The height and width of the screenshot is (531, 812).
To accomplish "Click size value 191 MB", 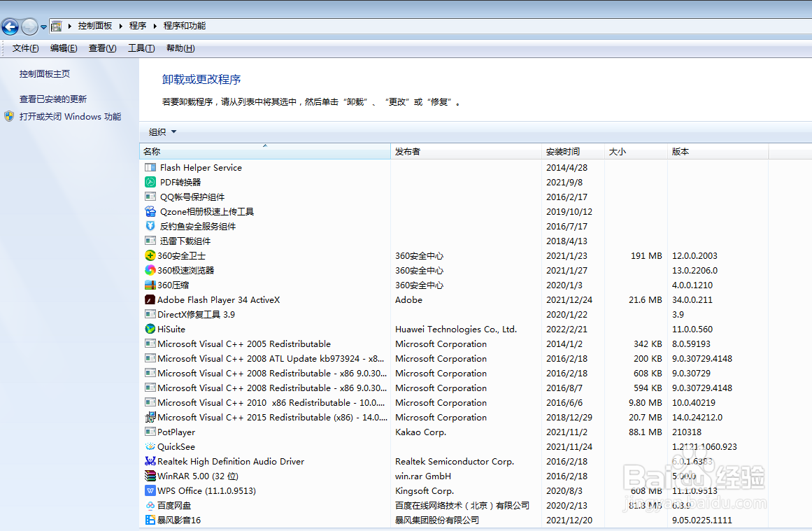I will (646, 255).
